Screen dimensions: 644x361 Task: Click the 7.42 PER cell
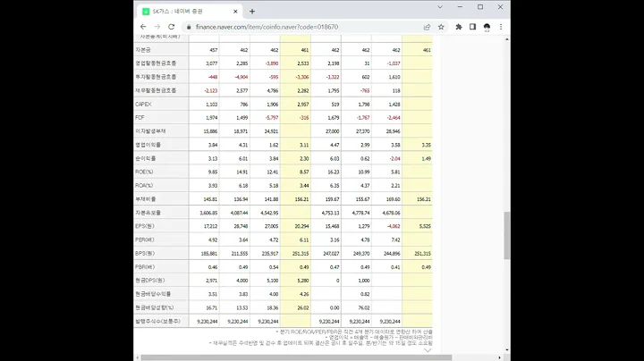pos(395,239)
